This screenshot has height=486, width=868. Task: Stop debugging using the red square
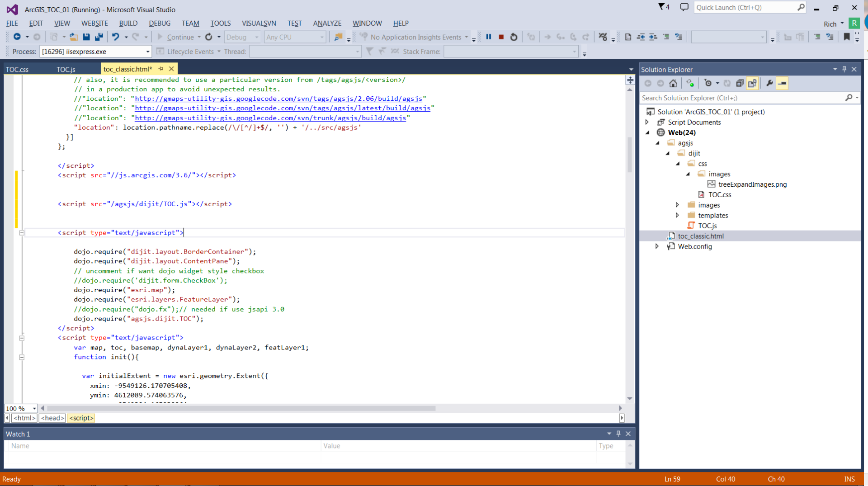pos(501,37)
